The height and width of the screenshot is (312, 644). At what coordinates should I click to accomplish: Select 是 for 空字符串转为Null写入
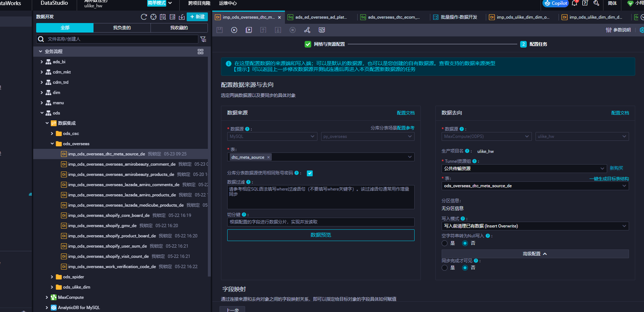[x=445, y=243]
